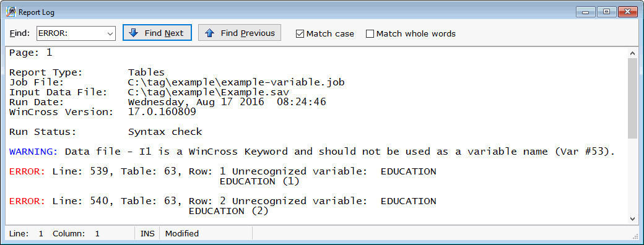Click the Find Previous button
The image size is (644, 245).
coord(240,33)
